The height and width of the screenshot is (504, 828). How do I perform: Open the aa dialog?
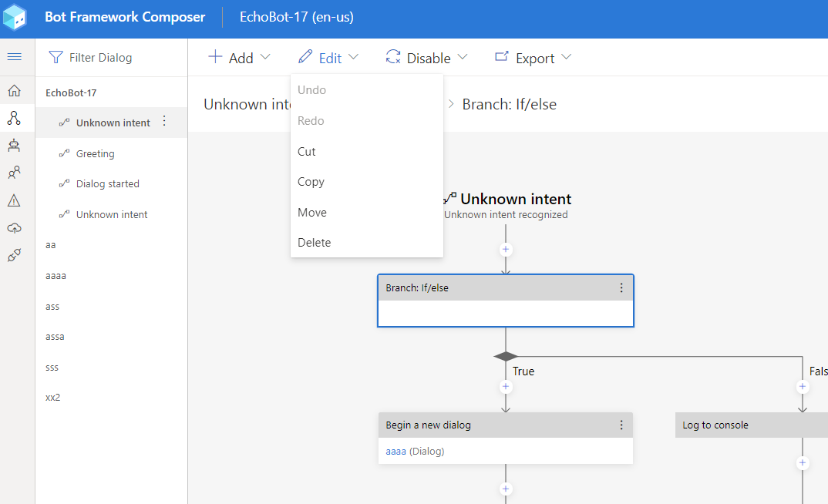click(x=112, y=245)
